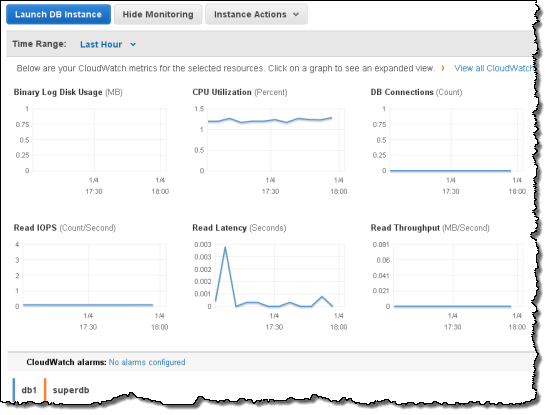550x415 pixels.
Task: Click the Launch DB Instance button
Action: point(59,14)
